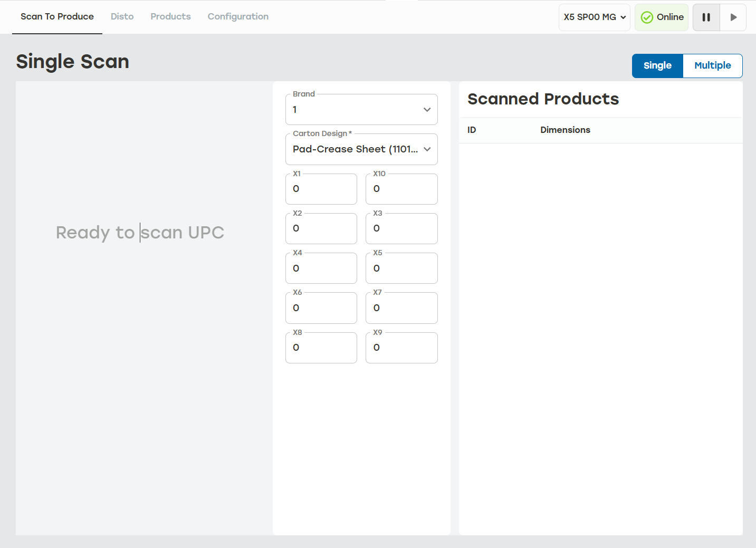
Task: Focus the Ready to scan UPC field
Action: pyautogui.click(x=140, y=232)
